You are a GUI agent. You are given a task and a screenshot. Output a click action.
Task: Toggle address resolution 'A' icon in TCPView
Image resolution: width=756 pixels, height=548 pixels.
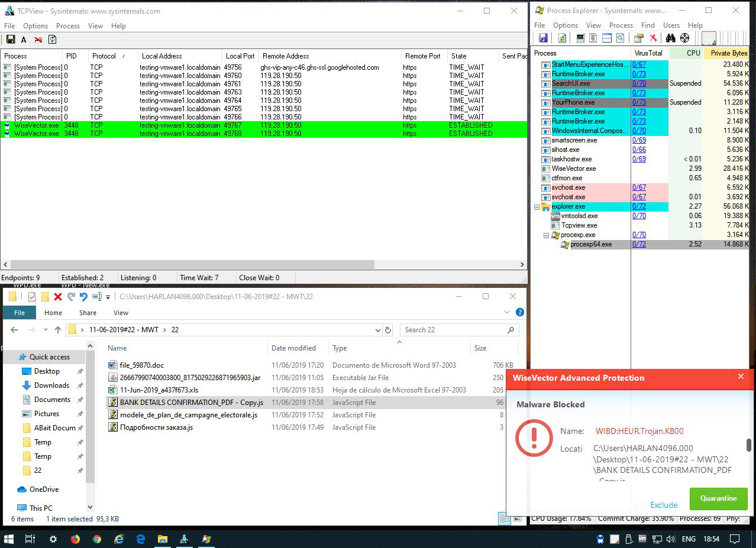click(24, 40)
